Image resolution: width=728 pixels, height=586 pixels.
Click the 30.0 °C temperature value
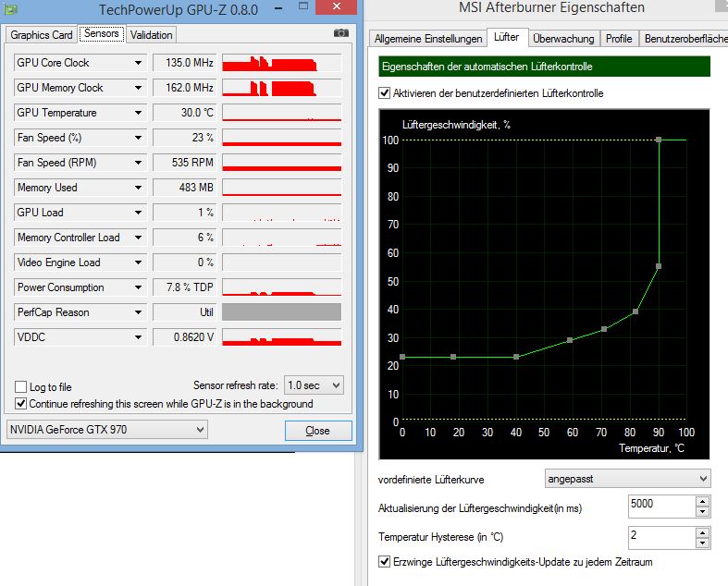(185, 113)
